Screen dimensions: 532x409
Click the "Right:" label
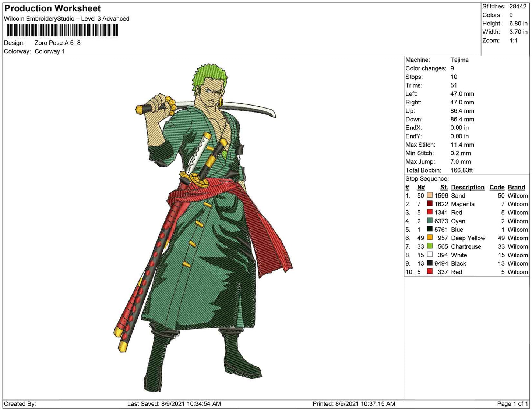point(413,102)
